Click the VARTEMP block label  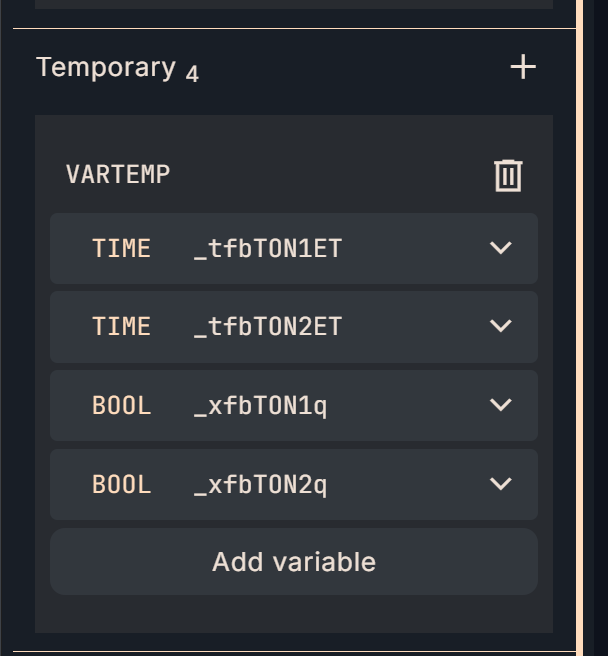[118, 174]
